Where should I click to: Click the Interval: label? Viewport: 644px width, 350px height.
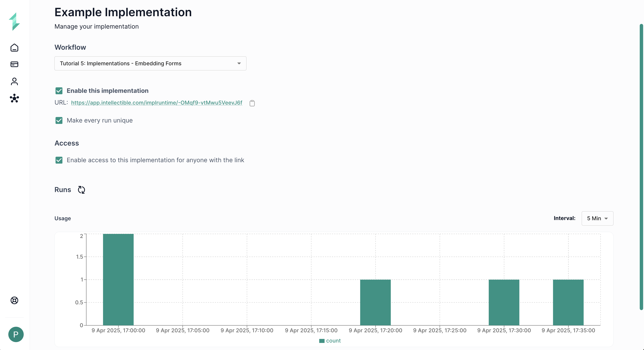point(564,218)
